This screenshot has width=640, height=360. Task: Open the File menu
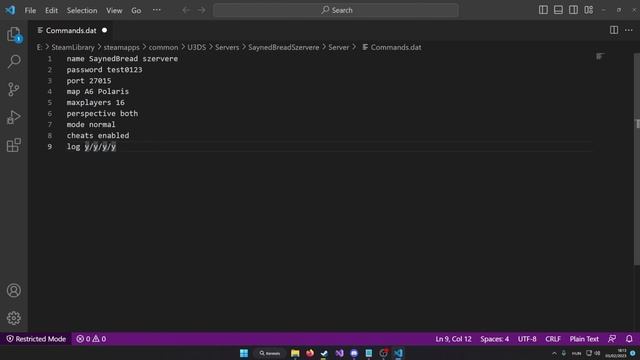click(30, 11)
